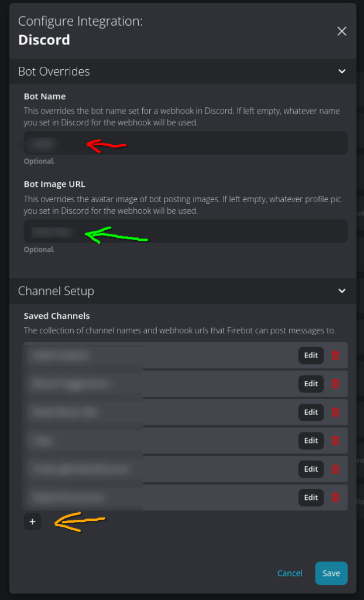Edit the first saved channel
This screenshot has width=364, height=600.
[311, 355]
